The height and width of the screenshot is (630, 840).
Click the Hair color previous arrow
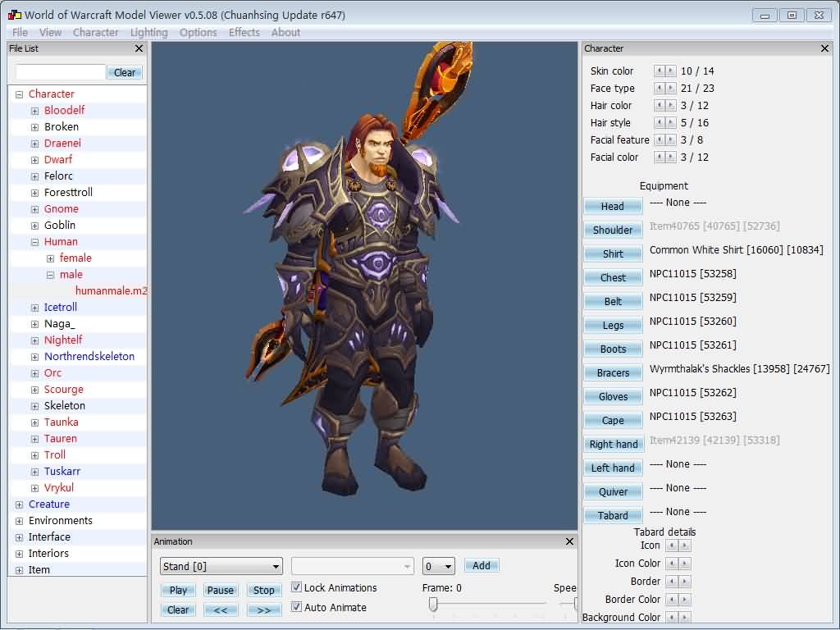click(660, 105)
